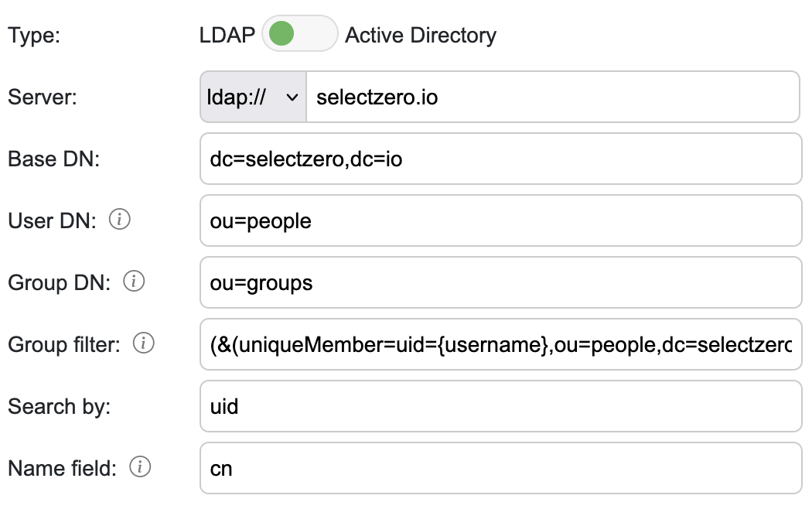The width and height of the screenshot is (812, 509).
Task: Click the "Type:" label
Action: click(x=33, y=36)
